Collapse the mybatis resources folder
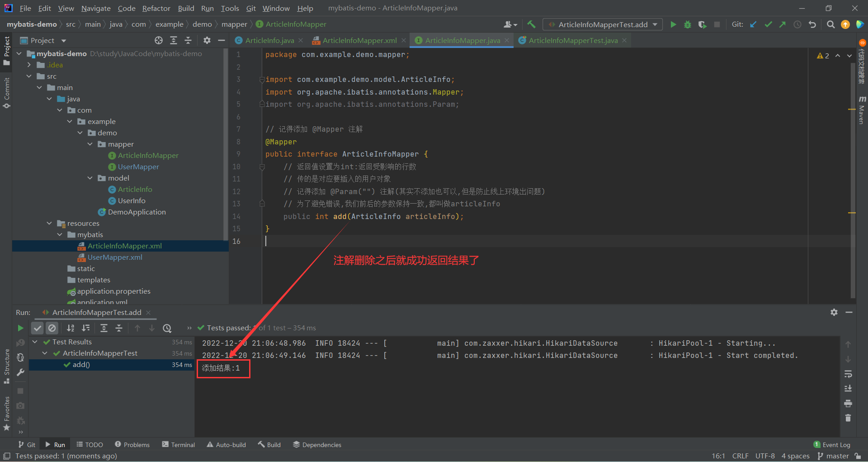868x462 pixels. click(x=60, y=234)
